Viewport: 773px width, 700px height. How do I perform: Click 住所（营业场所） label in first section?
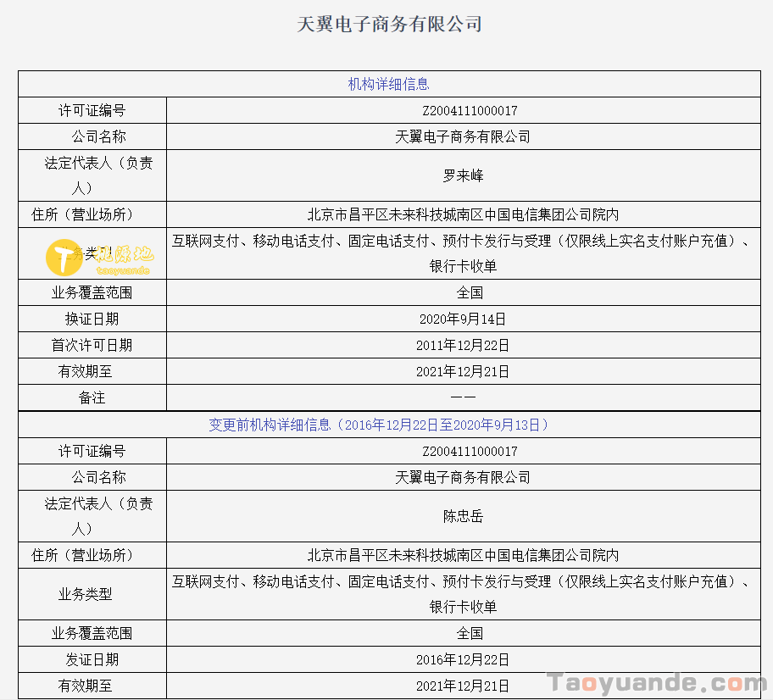(82, 214)
